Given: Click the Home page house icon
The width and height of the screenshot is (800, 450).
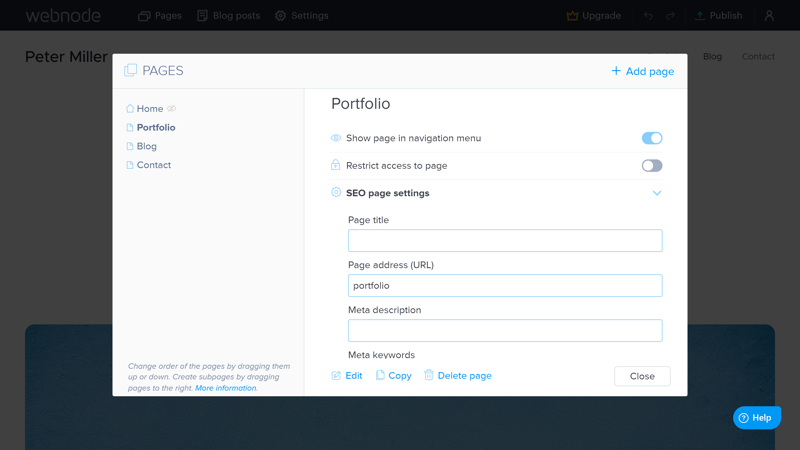Looking at the screenshot, I should [130, 109].
